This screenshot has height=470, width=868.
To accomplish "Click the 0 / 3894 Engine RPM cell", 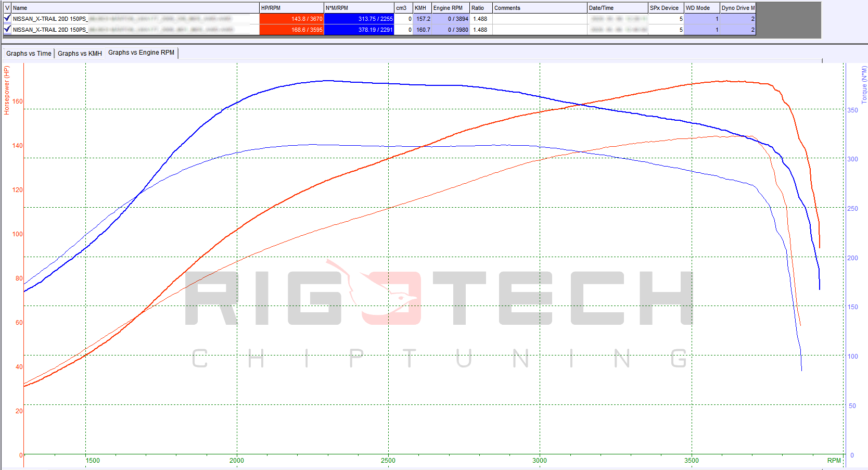I will coord(451,19).
